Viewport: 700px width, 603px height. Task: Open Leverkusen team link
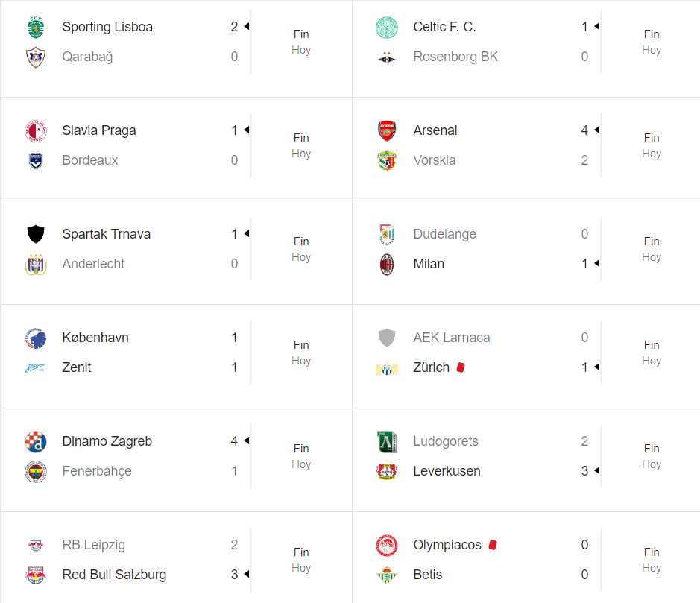[447, 471]
